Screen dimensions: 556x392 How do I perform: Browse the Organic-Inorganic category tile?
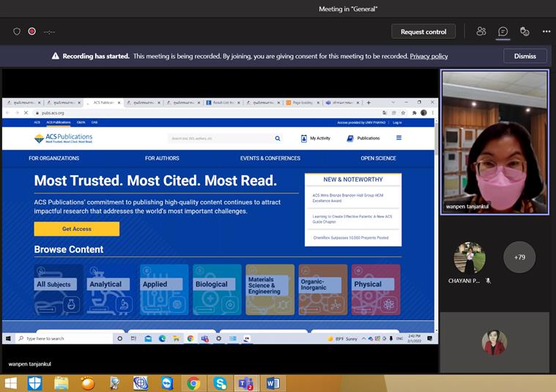(322, 289)
